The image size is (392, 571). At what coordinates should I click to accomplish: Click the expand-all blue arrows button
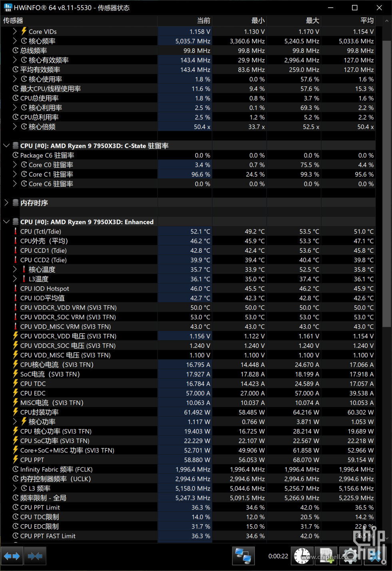point(12,556)
